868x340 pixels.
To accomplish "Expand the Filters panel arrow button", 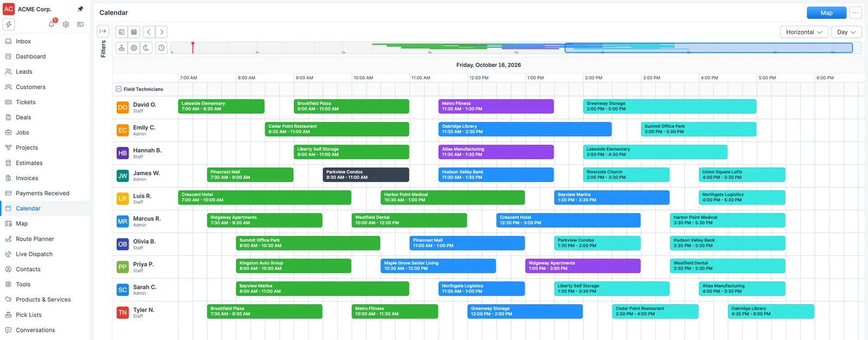I will (x=103, y=31).
